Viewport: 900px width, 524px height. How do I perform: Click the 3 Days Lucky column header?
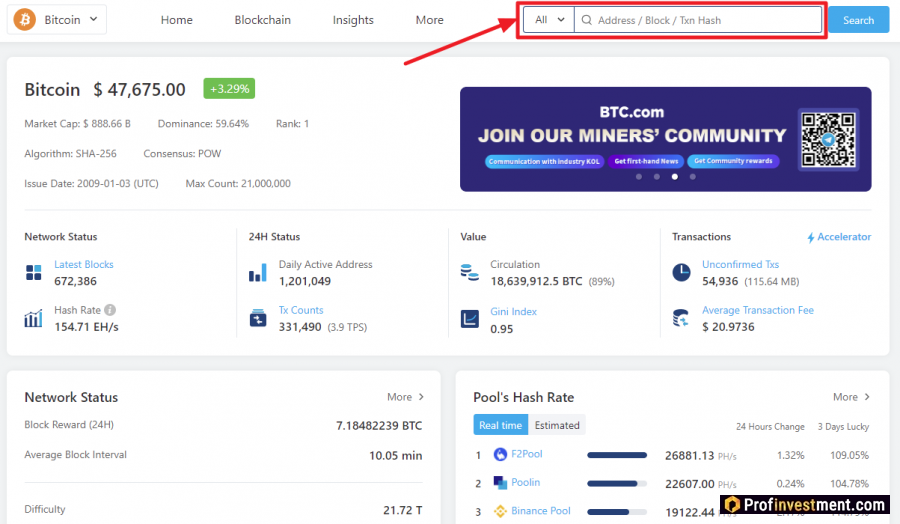(843, 426)
